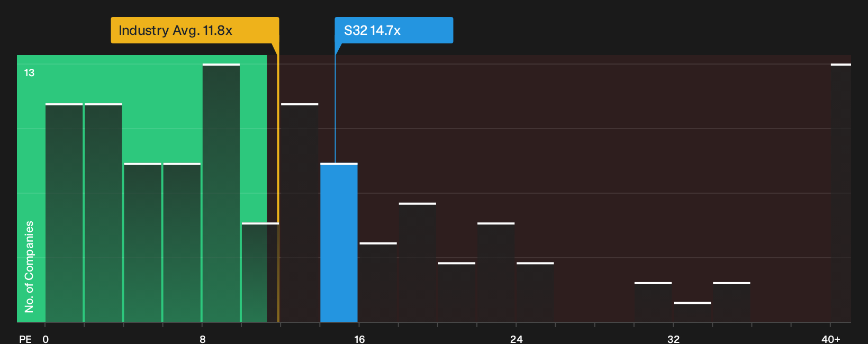Click the first green bar starting at PE 0
This screenshot has width=868, height=344.
pos(64,213)
